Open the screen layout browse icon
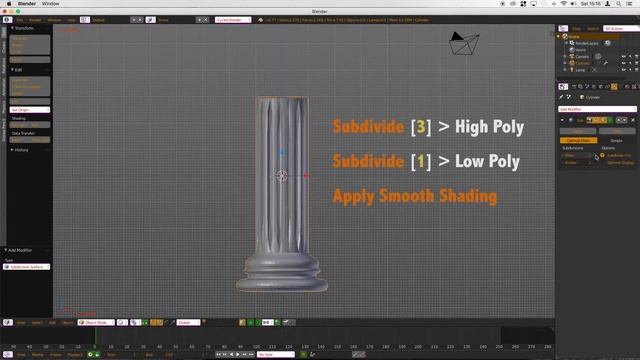640x360 pixels. tap(84, 20)
